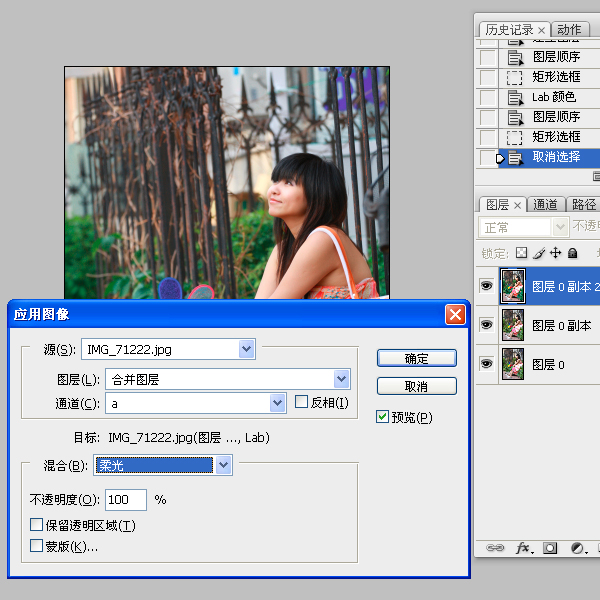
Task: Switch to the 动作 (Actions) tab
Action: [569, 30]
